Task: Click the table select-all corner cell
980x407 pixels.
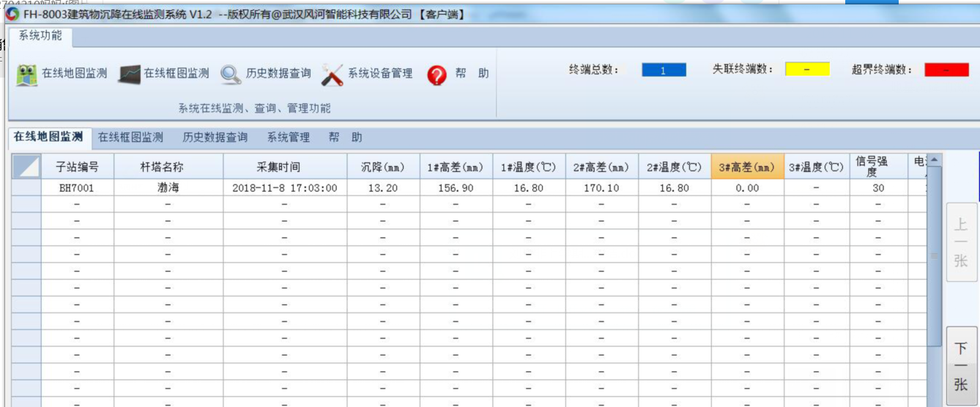Action: click(x=26, y=167)
